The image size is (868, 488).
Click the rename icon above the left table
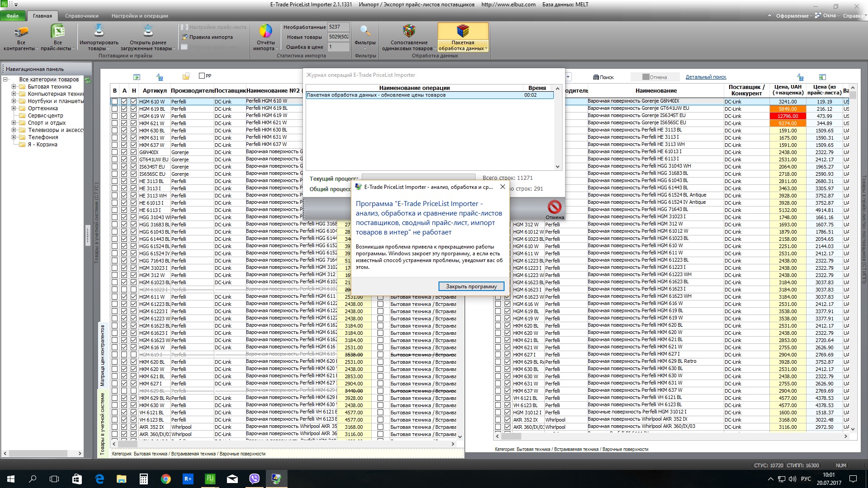(160, 77)
